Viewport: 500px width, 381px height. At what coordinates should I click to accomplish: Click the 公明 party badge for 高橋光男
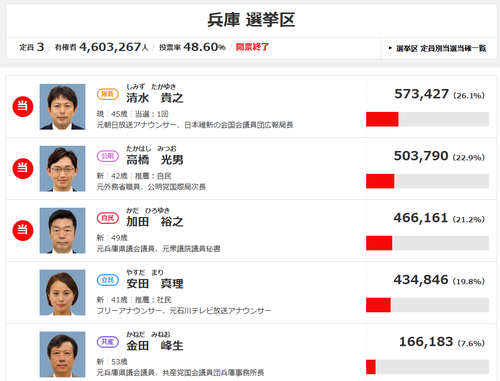[108, 156]
